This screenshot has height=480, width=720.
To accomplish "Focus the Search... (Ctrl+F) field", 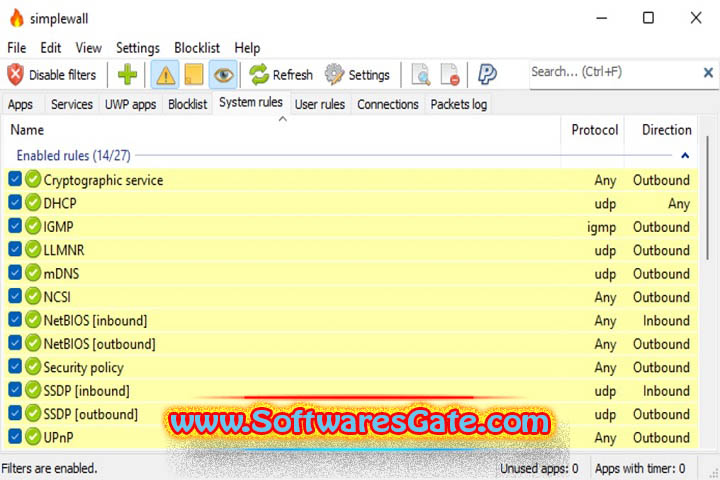I will tap(614, 72).
